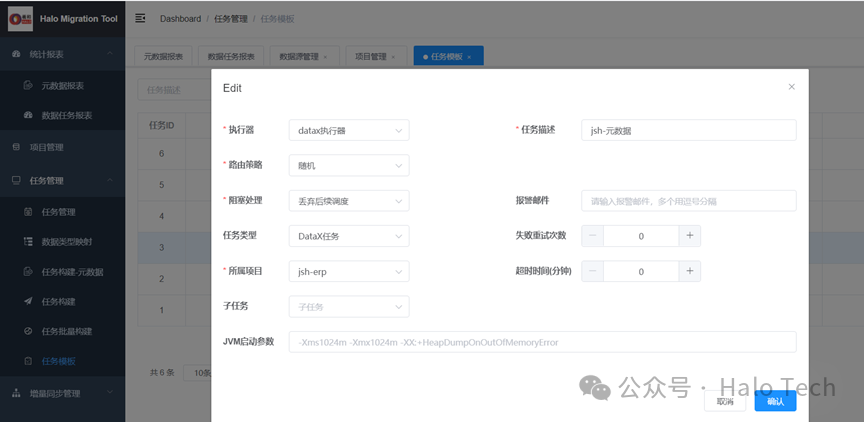Click the 任务描述 field containing jsh-元数据
This screenshot has height=422, width=864.
[689, 131]
